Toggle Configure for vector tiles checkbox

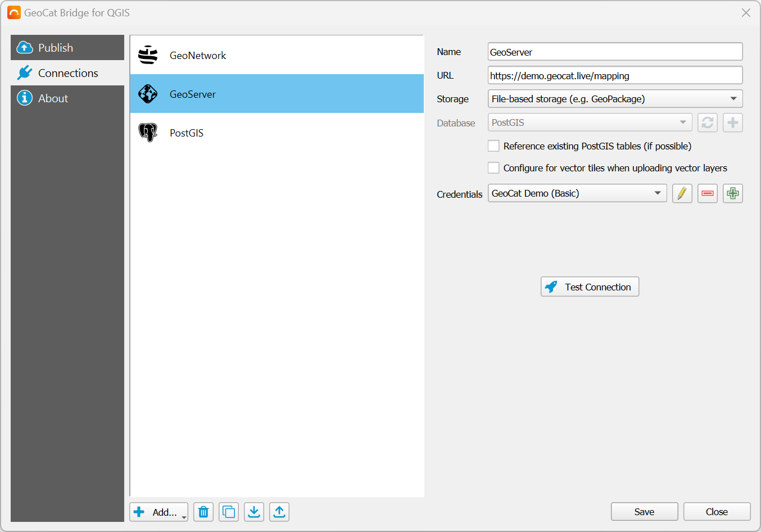click(493, 168)
